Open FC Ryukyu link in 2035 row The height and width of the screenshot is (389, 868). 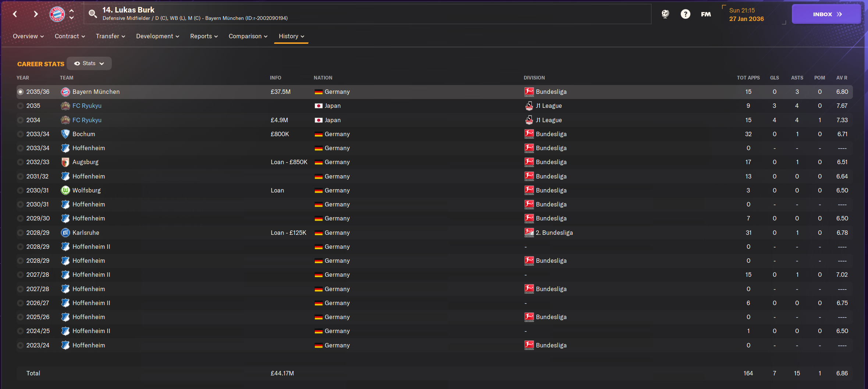click(87, 106)
